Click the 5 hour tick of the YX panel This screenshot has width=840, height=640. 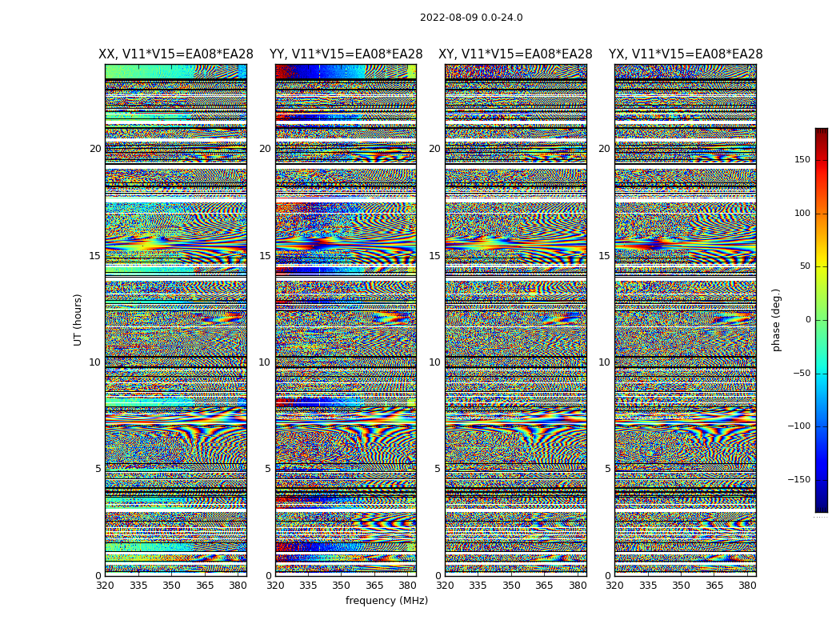[x=607, y=469]
